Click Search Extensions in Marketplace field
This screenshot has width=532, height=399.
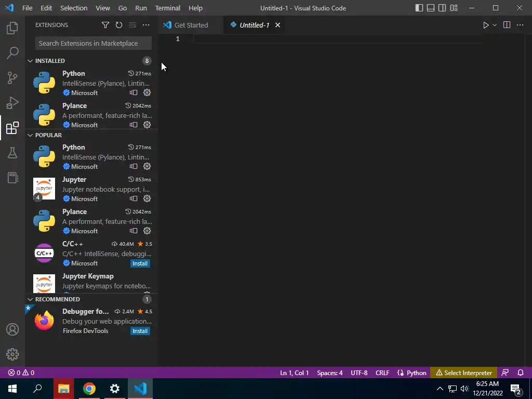(x=94, y=44)
